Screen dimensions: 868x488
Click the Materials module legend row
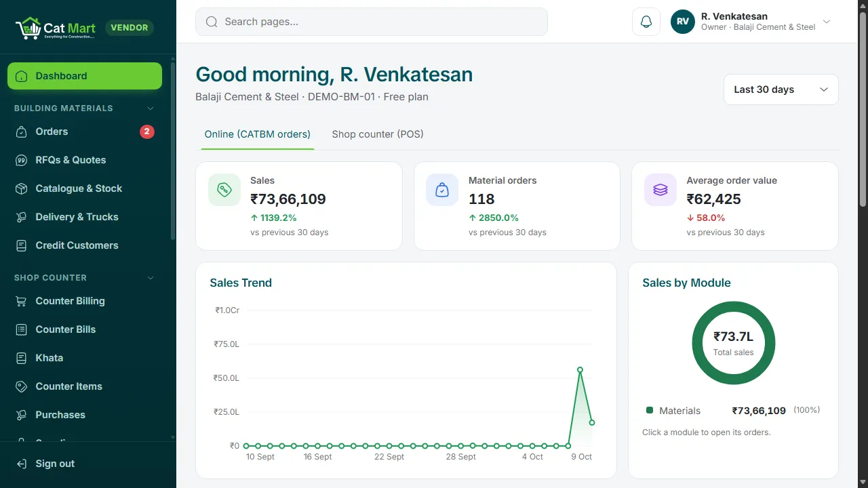[733, 410]
